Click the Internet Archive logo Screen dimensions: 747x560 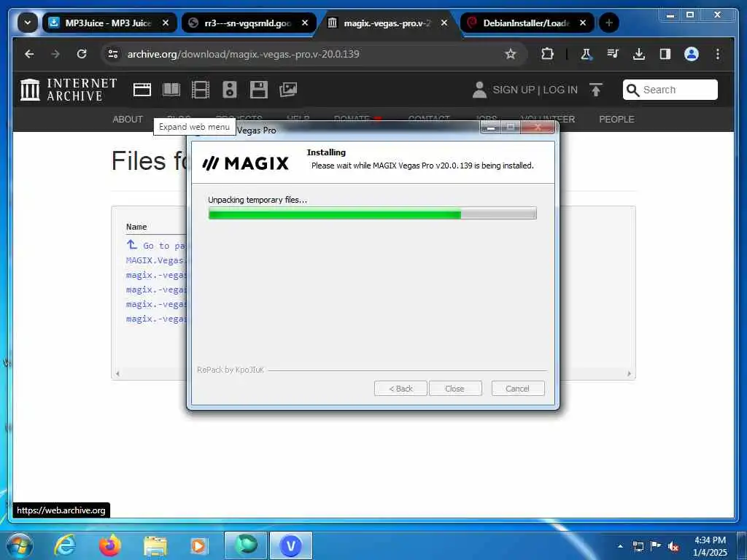tap(68, 90)
